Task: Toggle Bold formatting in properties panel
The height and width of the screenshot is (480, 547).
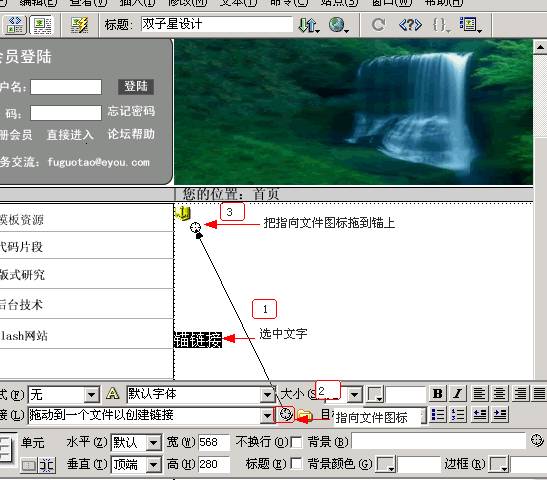Action: point(437,394)
